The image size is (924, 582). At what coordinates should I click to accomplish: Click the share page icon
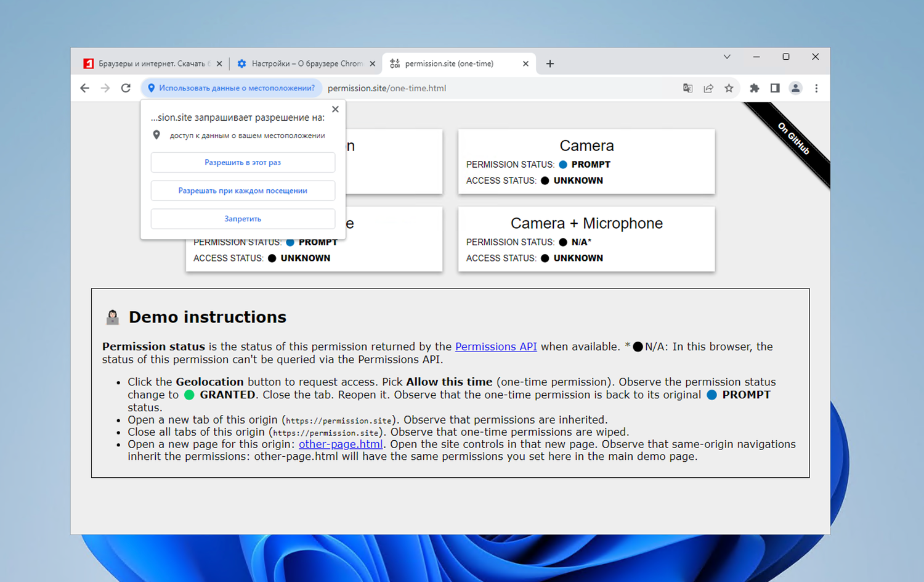(708, 88)
